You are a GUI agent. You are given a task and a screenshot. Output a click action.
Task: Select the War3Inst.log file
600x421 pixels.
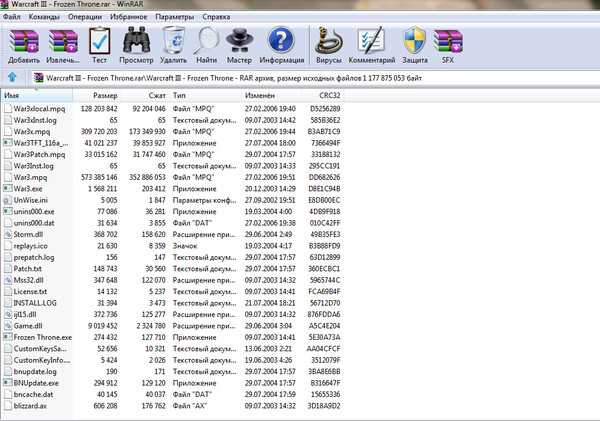pos(33,166)
